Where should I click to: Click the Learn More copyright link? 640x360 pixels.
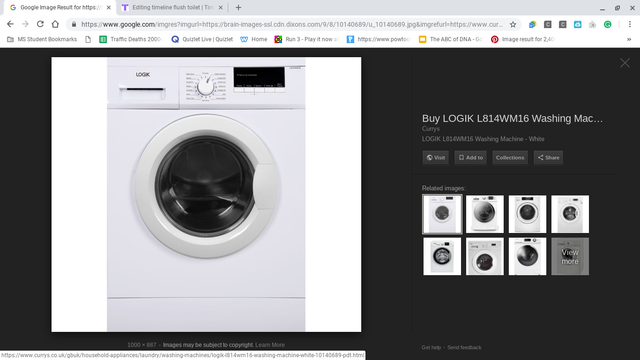point(270,345)
